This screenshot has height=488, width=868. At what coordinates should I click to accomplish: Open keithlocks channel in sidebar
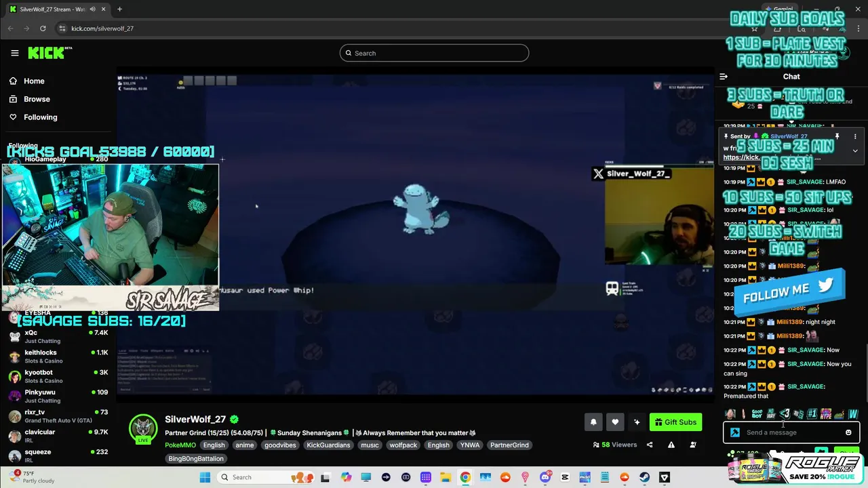(58, 357)
